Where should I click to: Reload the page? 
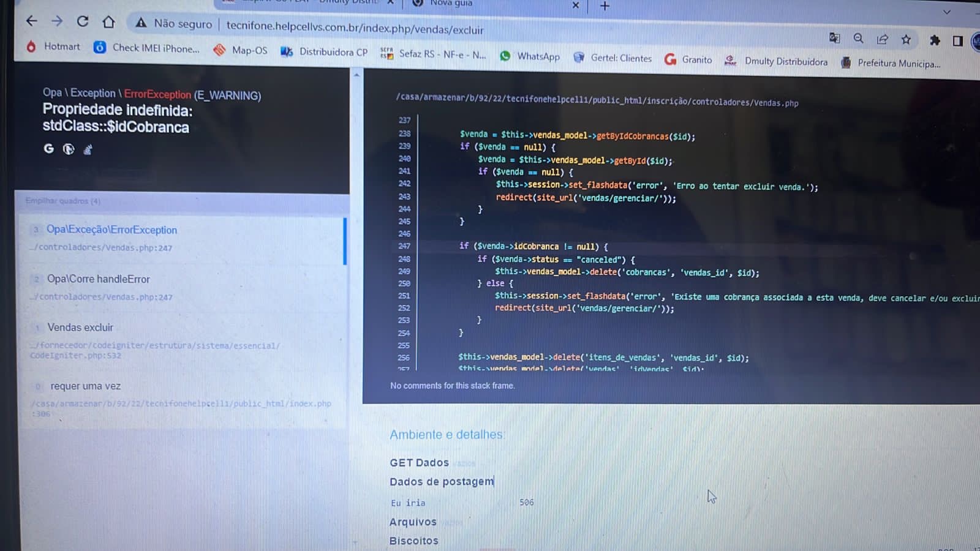(x=83, y=20)
